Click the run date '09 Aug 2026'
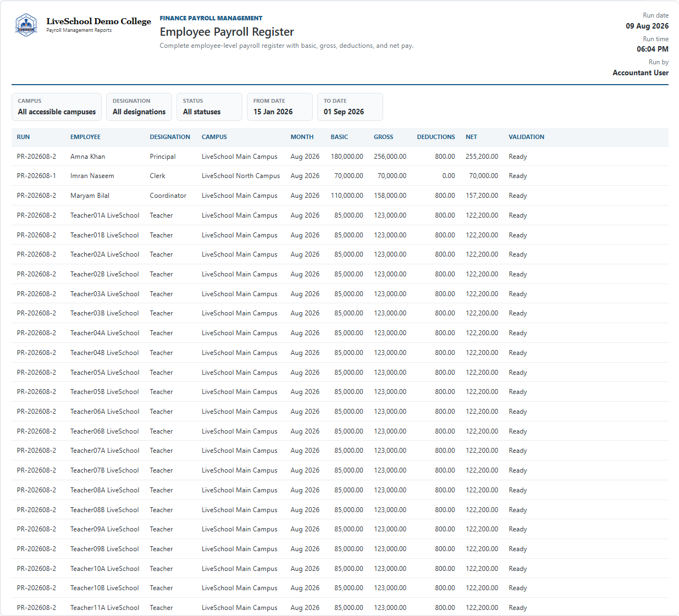Screen dimensions: 679x616 (x=647, y=26)
